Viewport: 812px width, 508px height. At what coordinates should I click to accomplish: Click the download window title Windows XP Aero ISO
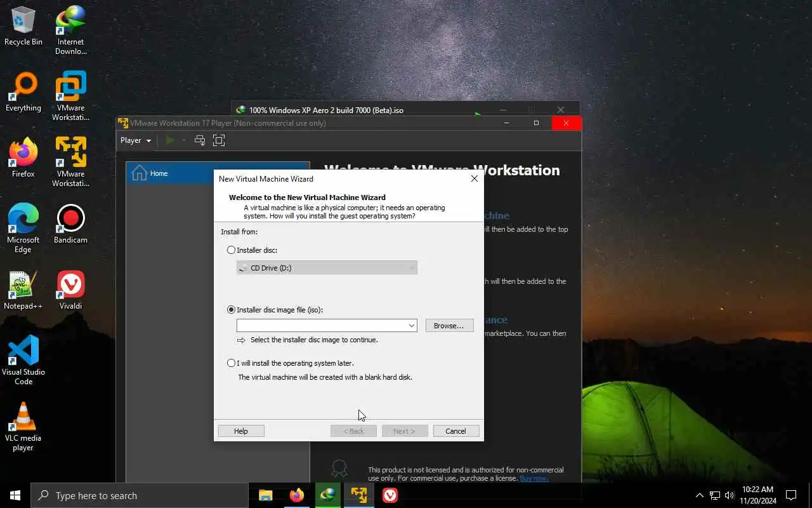tap(326, 110)
